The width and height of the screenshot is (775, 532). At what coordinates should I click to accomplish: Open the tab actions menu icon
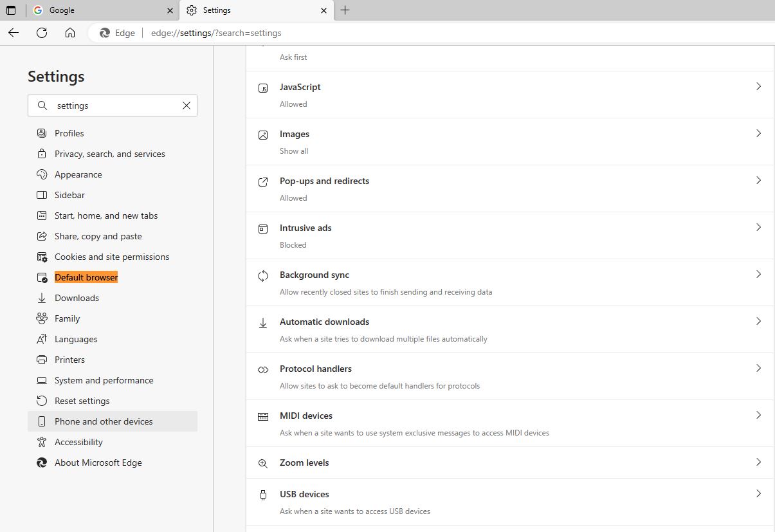(x=11, y=10)
